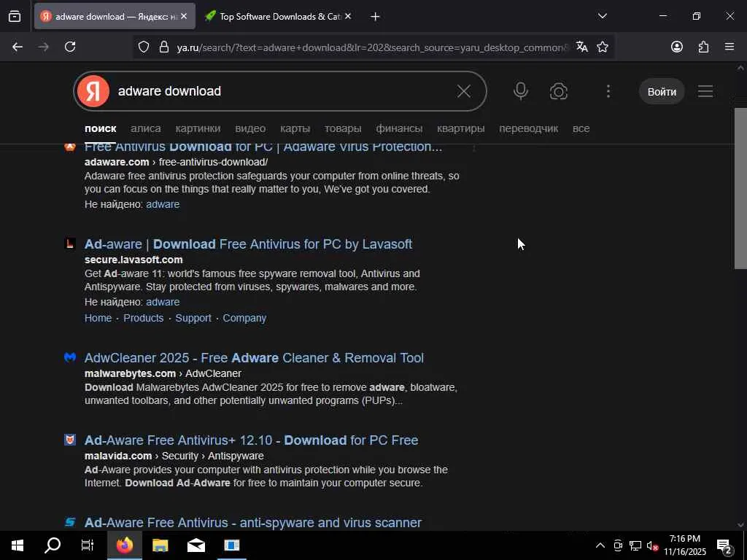Viewport: 747px width, 560px height.
Task: Open Lavasoft Home sitelink
Action: click(98, 318)
